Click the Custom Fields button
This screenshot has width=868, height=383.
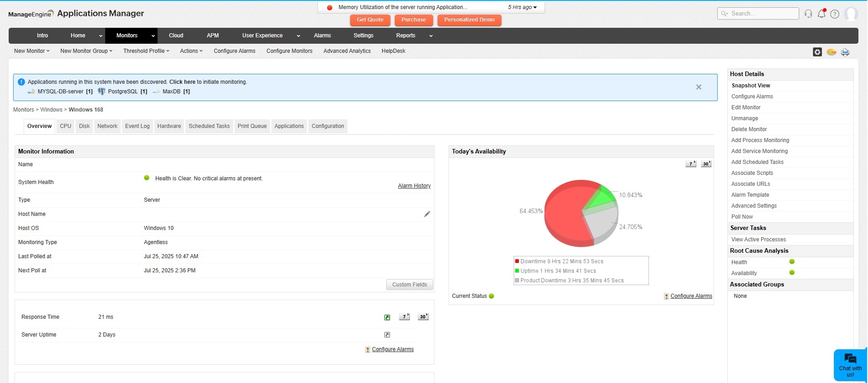(x=410, y=285)
